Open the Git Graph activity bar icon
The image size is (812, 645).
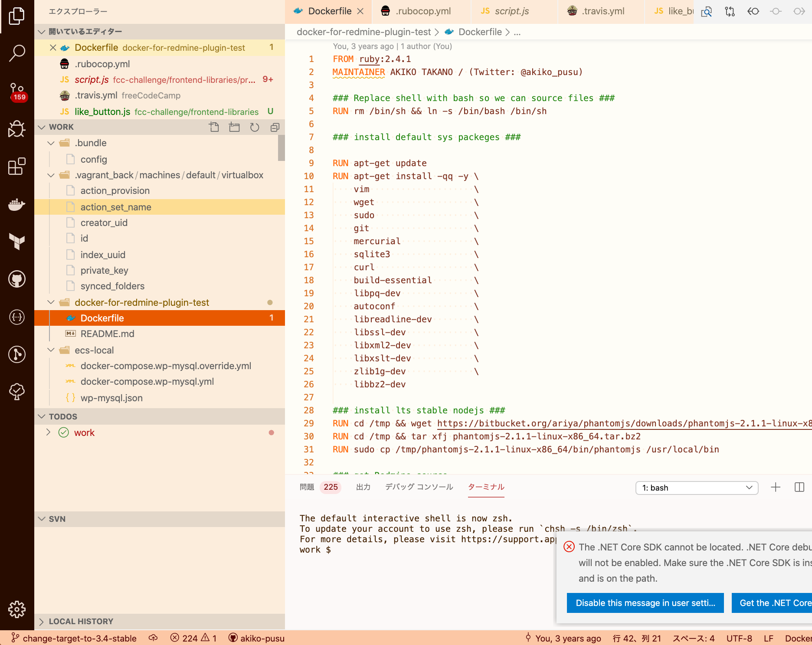click(x=17, y=354)
